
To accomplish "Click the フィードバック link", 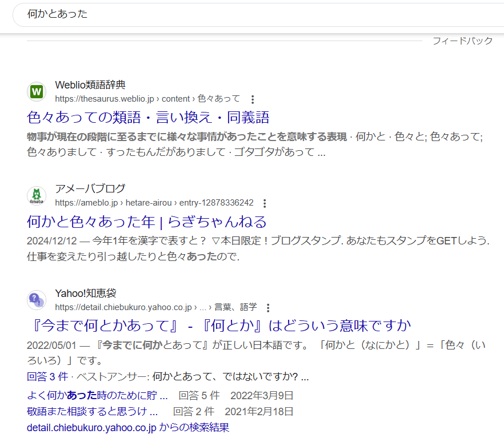I will click(x=462, y=41).
